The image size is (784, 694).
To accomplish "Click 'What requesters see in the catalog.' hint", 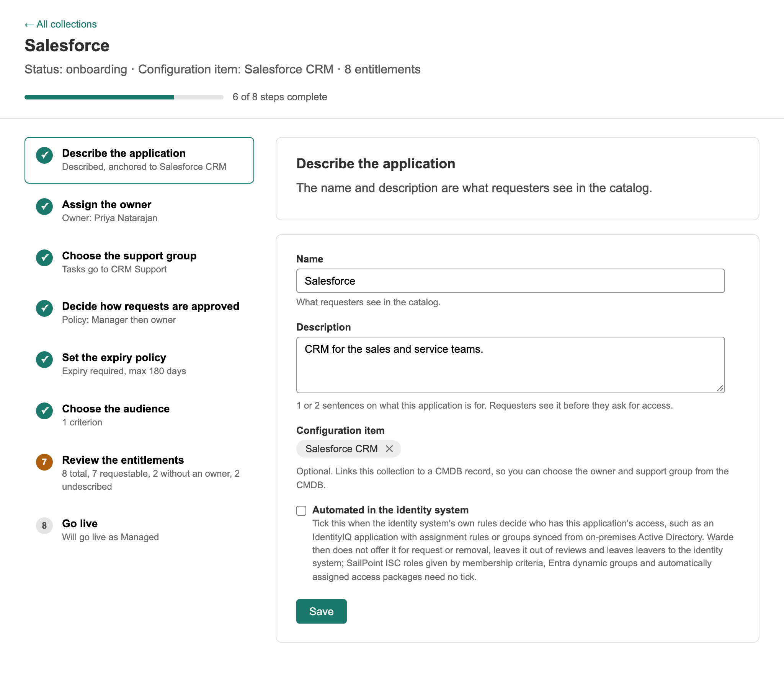I will coord(369,303).
